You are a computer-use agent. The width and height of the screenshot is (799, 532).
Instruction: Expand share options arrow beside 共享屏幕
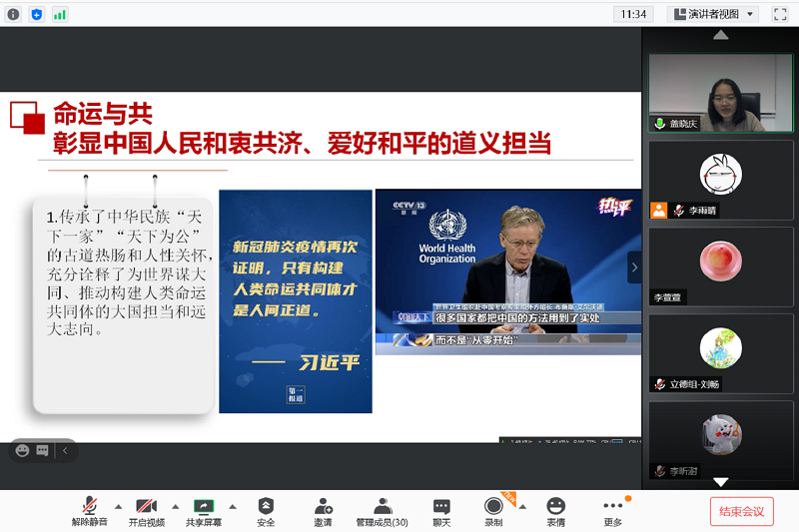point(233,506)
